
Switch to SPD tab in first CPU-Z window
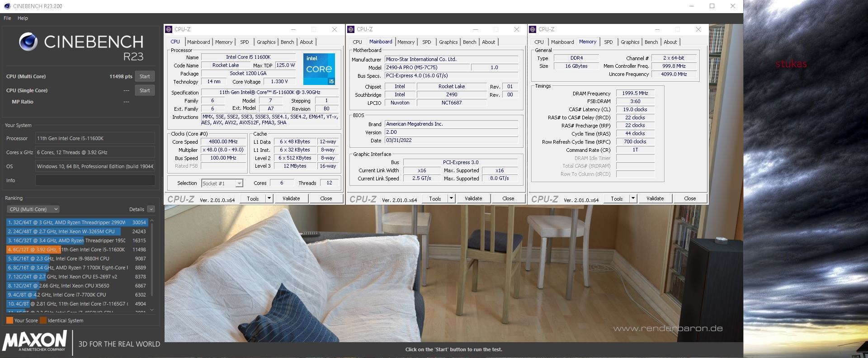point(245,42)
